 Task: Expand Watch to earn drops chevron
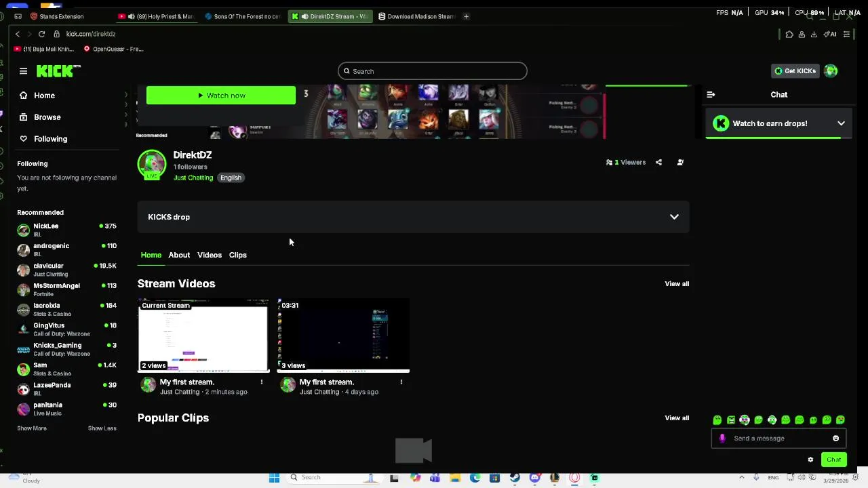841,123
